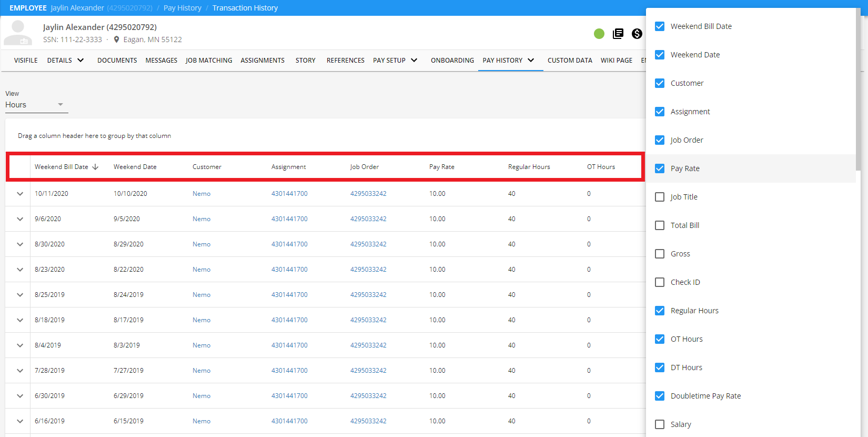868x437 pixels.
Task: Toggle the Customer column checkbox
Action: [660, 83]
